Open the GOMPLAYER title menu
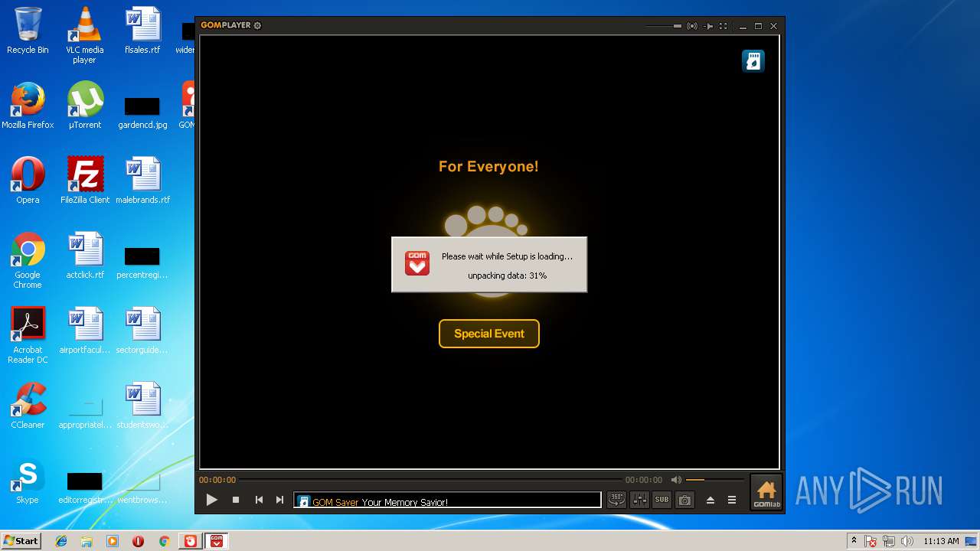The width and height of the screenshot is (980, 551). pyautogui.click(x=226, y=25)
